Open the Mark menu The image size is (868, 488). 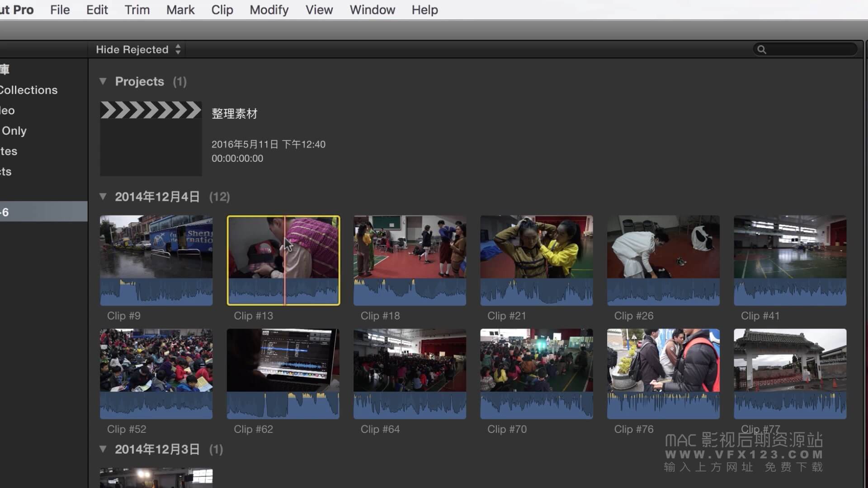click(180, 9)
